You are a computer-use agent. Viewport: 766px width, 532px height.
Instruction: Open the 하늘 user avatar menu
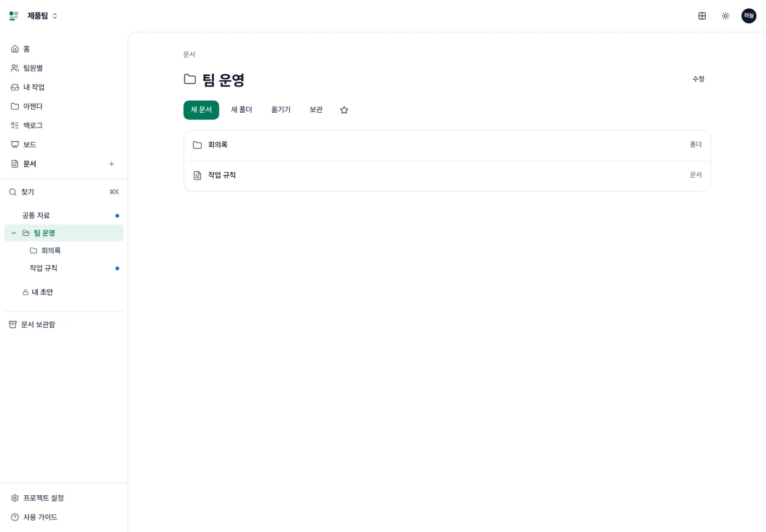point(749,16)
